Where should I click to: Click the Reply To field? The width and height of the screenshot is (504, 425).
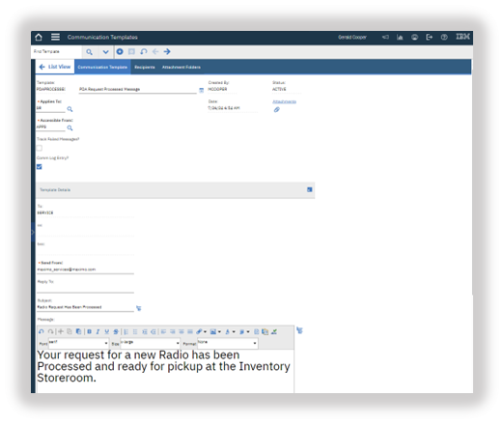(x=85, y=289)
